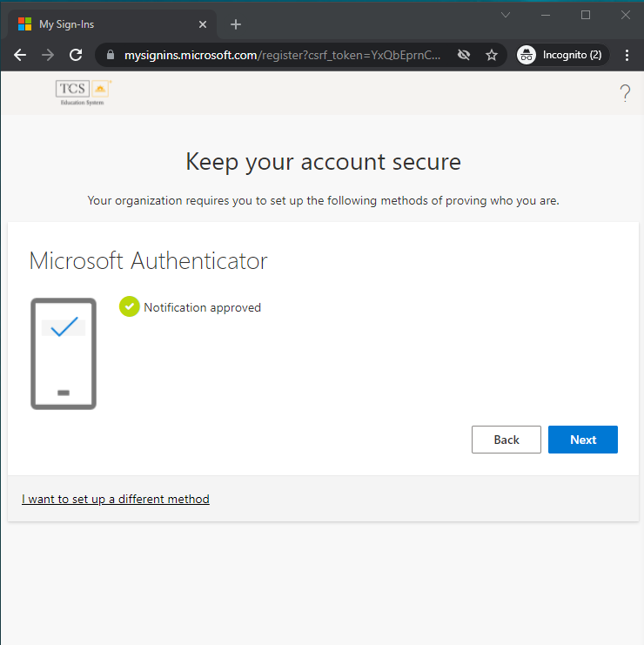Image resolution: width=644 pixels, height=645 pixels.
Task: Click the browser back arrow
Action: pyautogui.click(x=20, y=55)
